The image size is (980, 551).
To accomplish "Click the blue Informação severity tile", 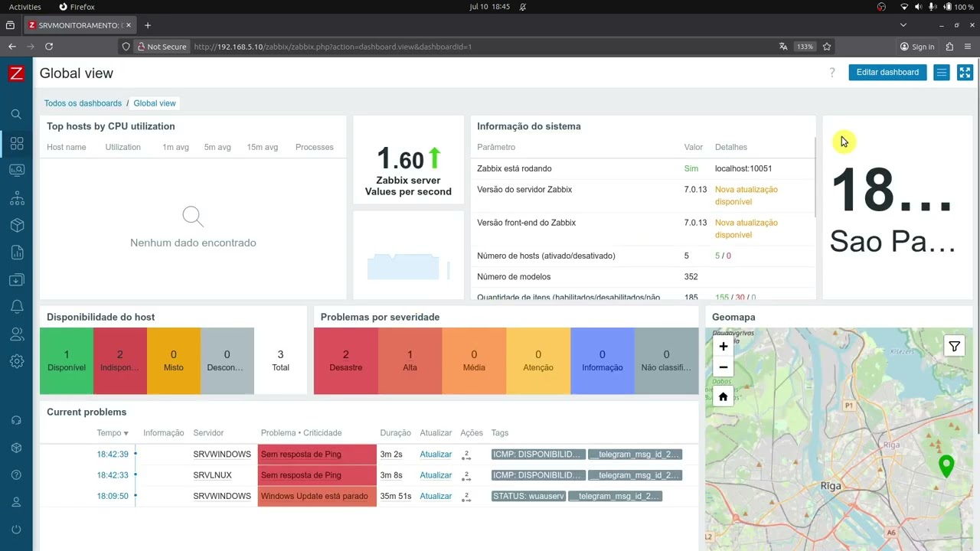I will click(x=603, y=361).
